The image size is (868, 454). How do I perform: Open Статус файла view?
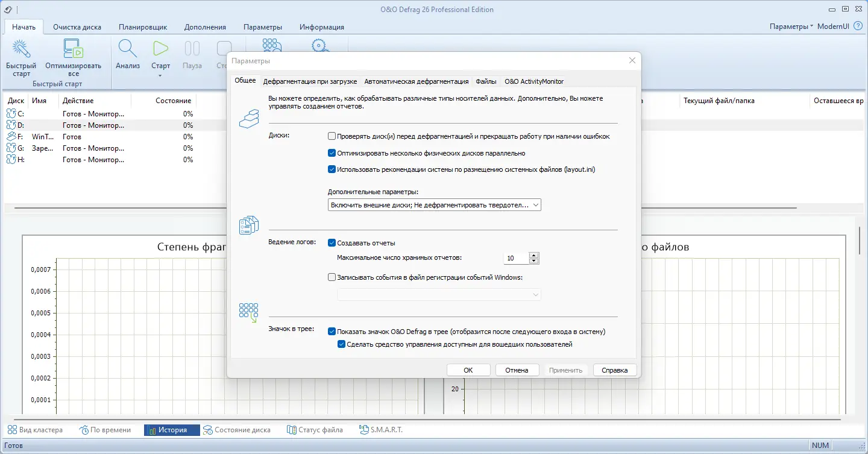click(x=315, y=430)
